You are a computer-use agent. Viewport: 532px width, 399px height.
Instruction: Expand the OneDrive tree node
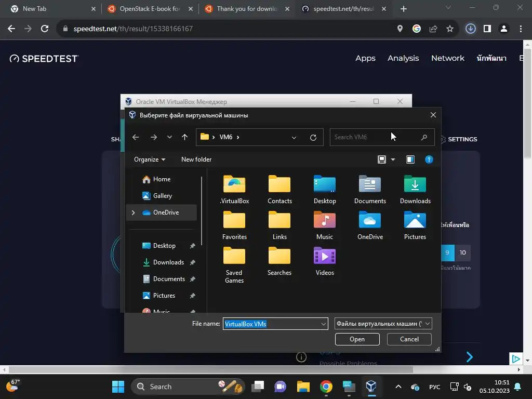134,212
